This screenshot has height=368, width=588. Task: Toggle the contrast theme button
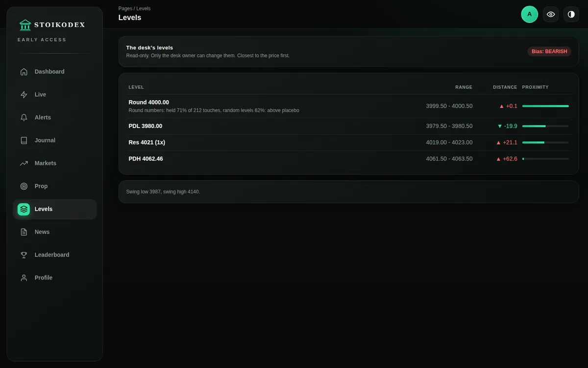tap(571, 14)
